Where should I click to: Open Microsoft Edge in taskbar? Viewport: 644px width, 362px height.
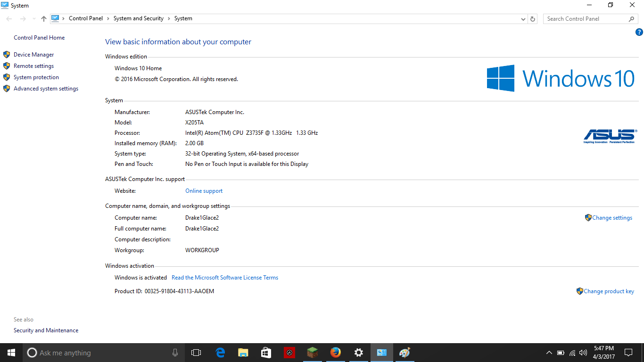tap(220, 353)
